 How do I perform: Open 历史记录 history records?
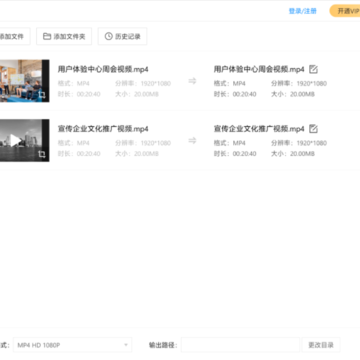tap(122, 36)
